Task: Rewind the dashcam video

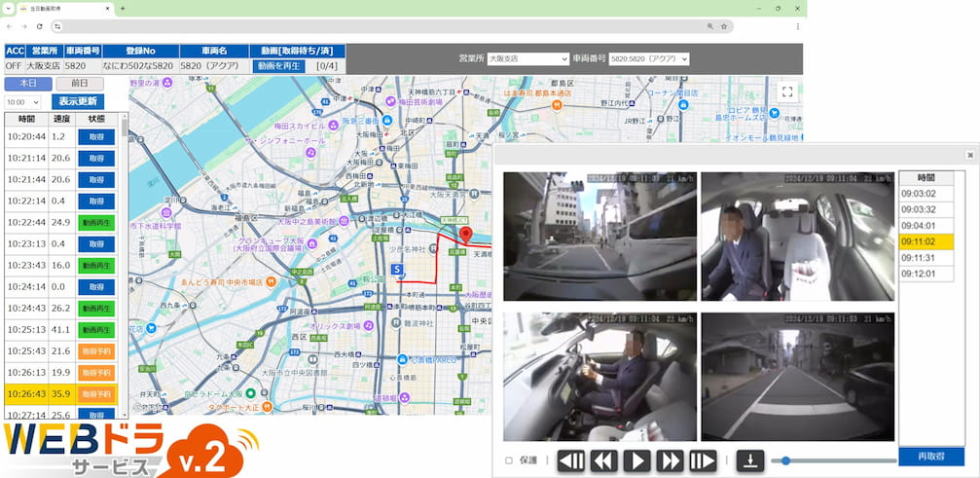Action: point(604,460)
